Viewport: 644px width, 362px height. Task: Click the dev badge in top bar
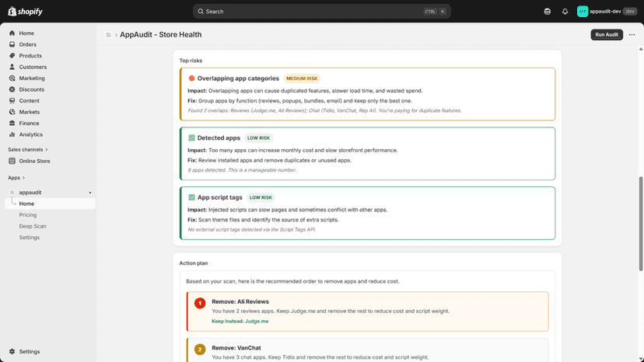tap(630, 12)
